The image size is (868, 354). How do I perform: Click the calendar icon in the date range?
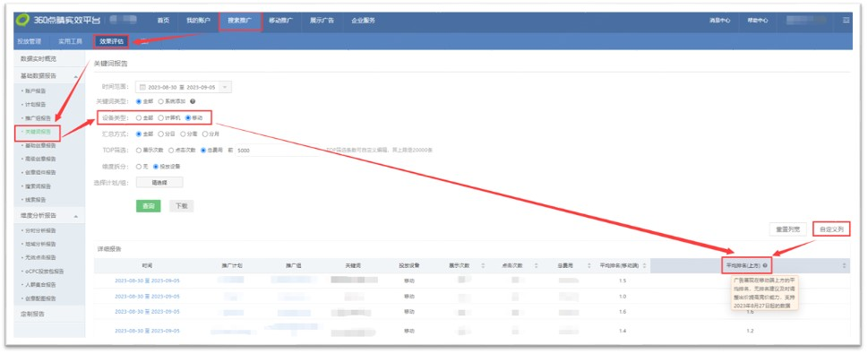point(142,88)
